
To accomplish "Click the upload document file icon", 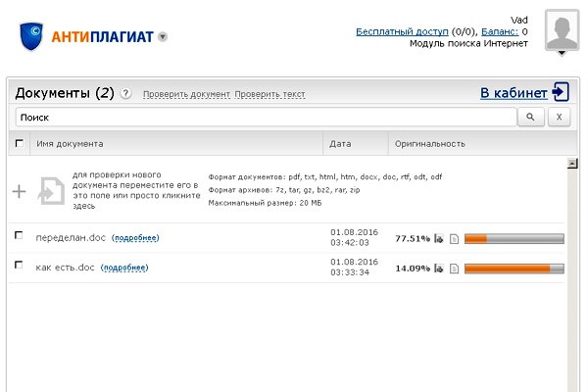I will [50, 191].
